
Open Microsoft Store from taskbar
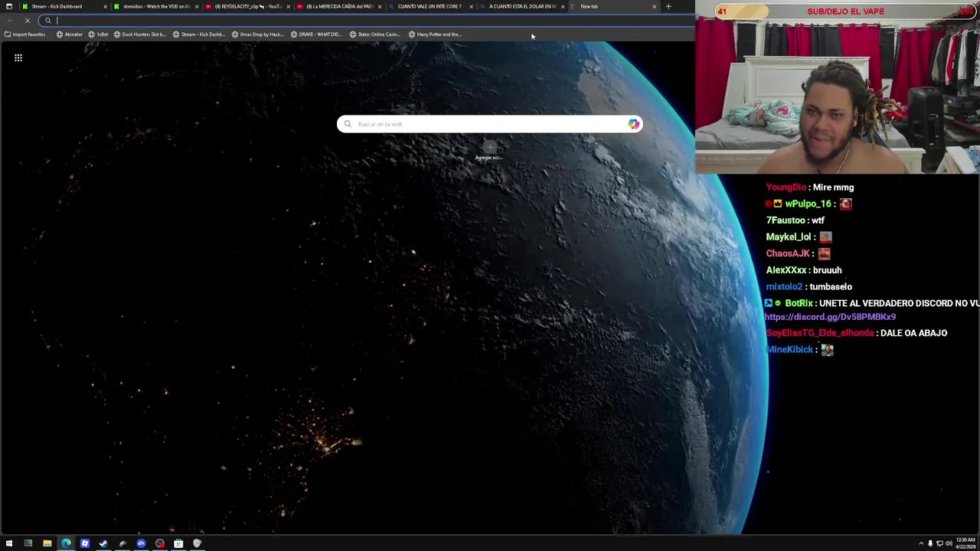[178, 543]
